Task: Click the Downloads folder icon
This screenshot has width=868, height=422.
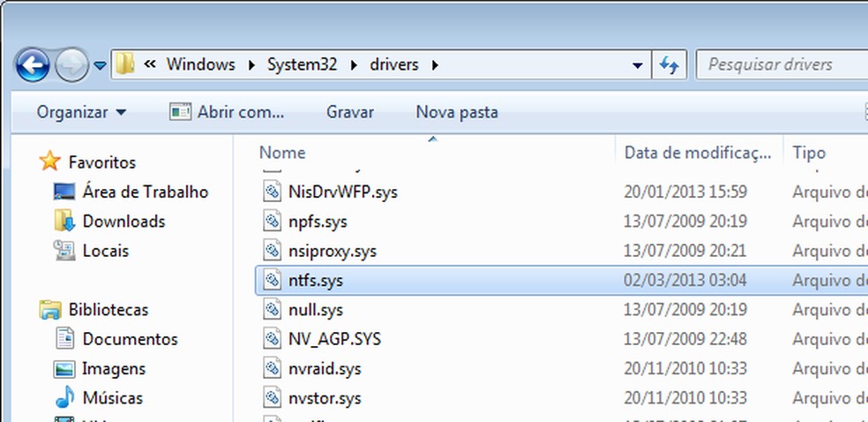Action: click(64, 221)
